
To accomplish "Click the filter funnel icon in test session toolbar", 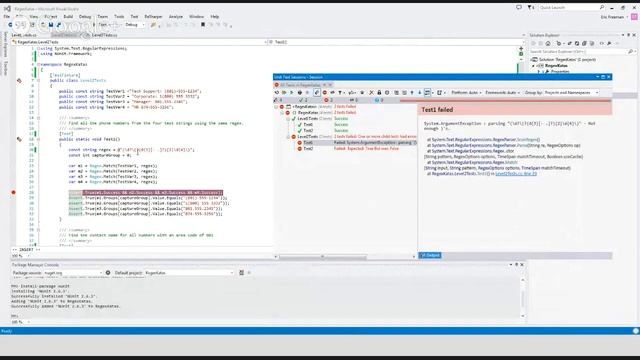I will [340, 93].
